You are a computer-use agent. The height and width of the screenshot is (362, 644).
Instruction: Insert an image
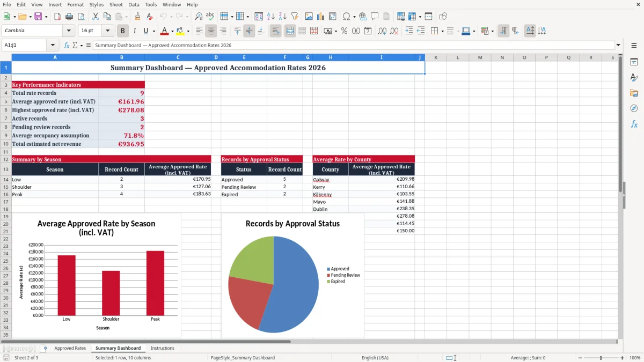[309, 17]
